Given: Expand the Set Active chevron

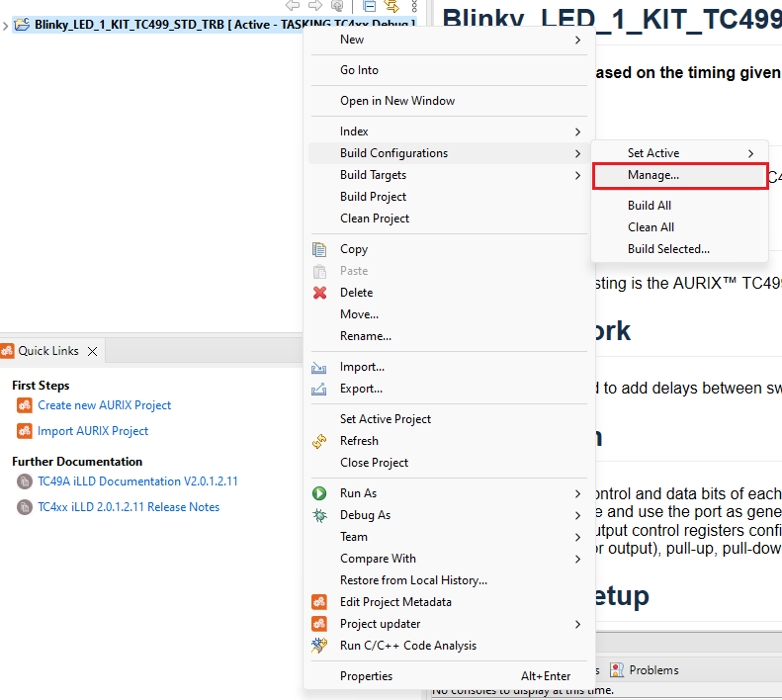Looking at the screenshot, I should pos(750,153).
